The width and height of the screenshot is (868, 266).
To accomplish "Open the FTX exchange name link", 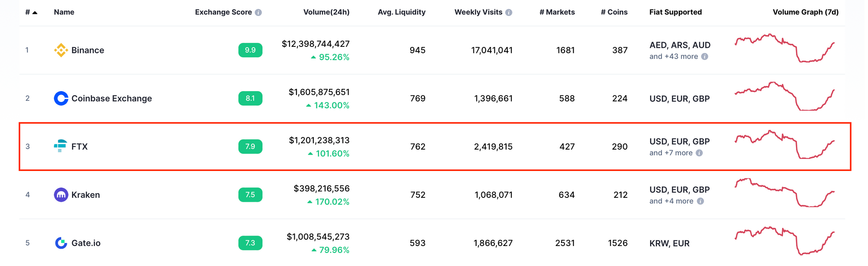I will [x=79, y=147].
